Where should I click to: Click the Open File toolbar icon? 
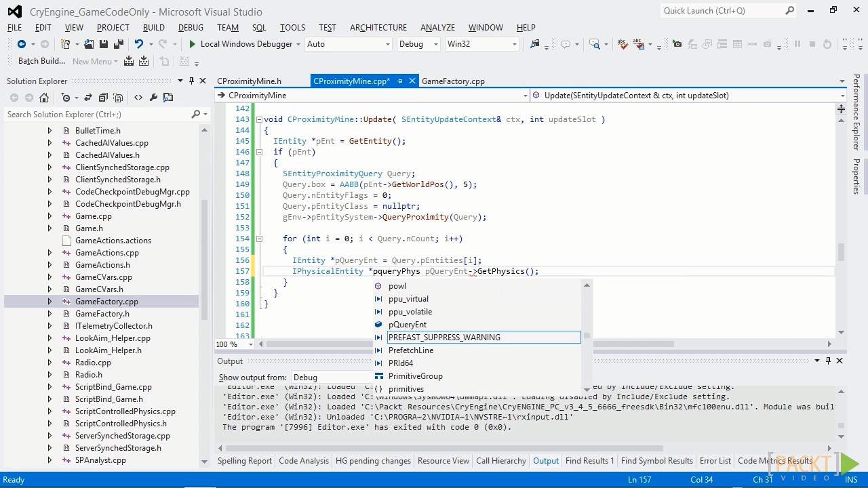[x=89, y=44]
